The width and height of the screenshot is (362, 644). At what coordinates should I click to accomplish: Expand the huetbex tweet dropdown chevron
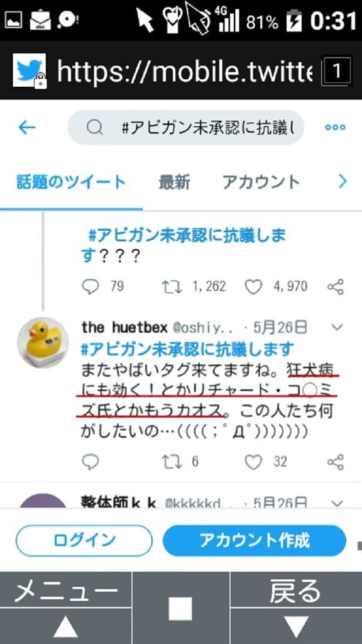[337, 327]
